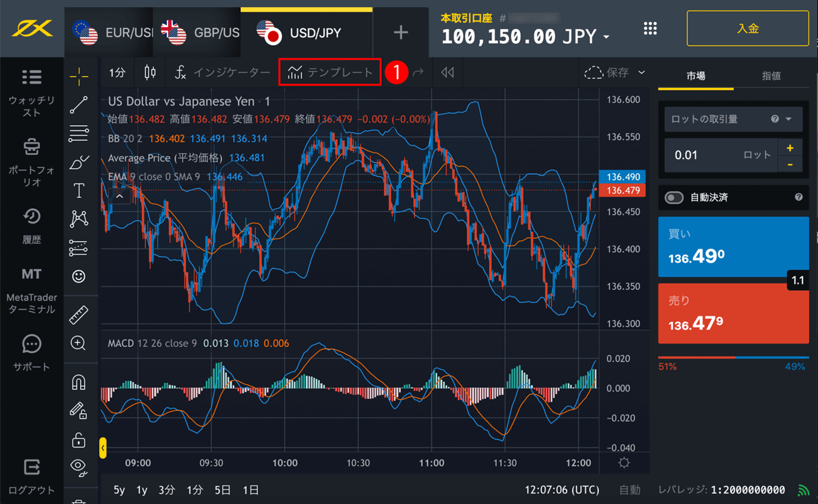Open the Indicators (インジケーター) dialog

click(x=222, y=72)
